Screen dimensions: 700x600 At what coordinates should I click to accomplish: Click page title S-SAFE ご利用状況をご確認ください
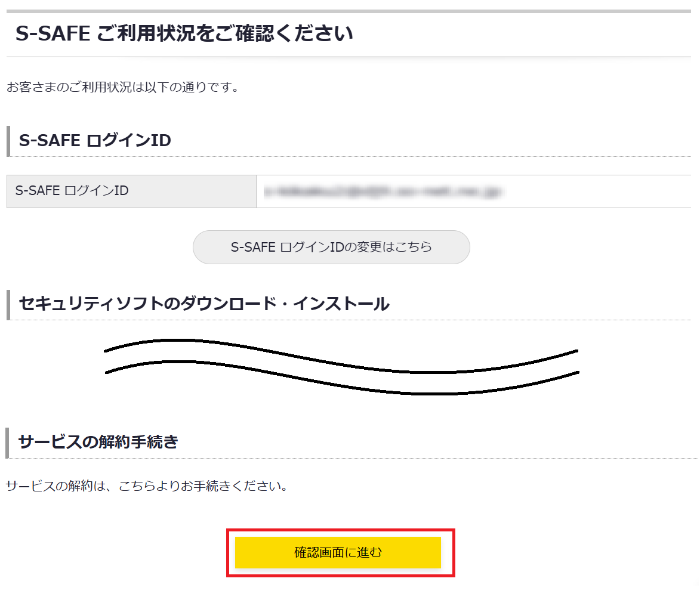click(x=184, y=33)
